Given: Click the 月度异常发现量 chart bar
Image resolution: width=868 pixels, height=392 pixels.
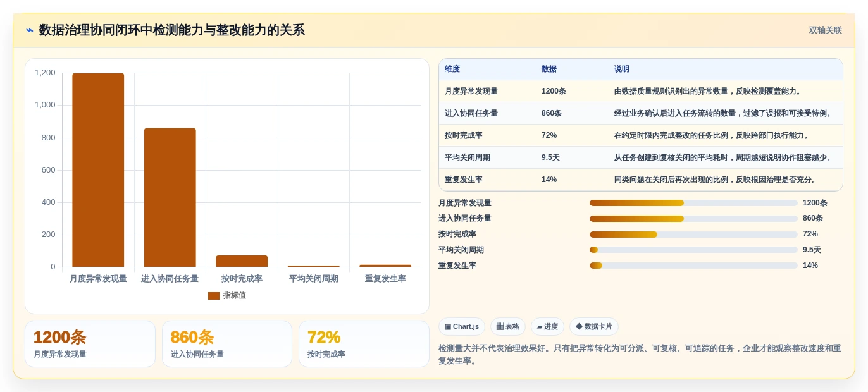Looking at the screenshot, I should click(98, 170).
